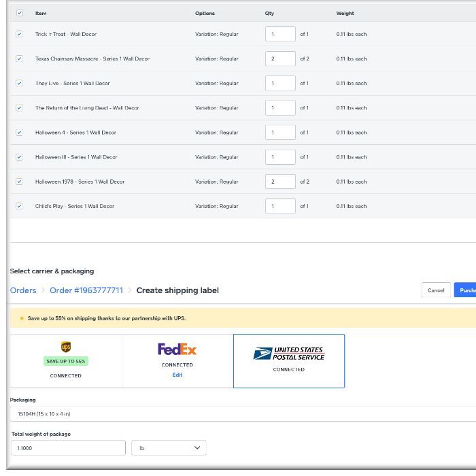Toggle the select-all items checkbox
Screen dimensions: 476x476
coord(19,13)
